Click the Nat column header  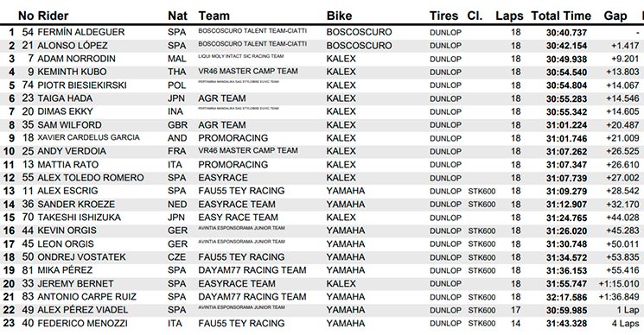[x=177, y=16]
